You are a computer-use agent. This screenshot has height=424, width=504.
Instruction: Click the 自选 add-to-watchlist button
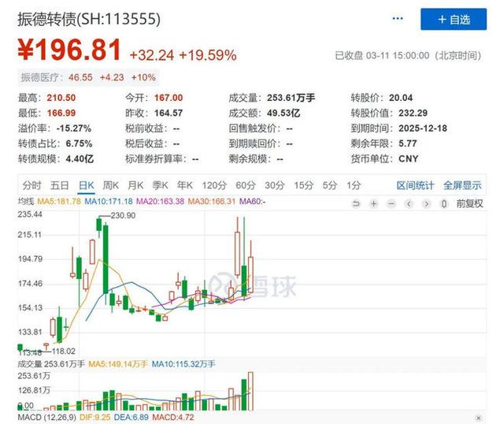tap(454, 19)
